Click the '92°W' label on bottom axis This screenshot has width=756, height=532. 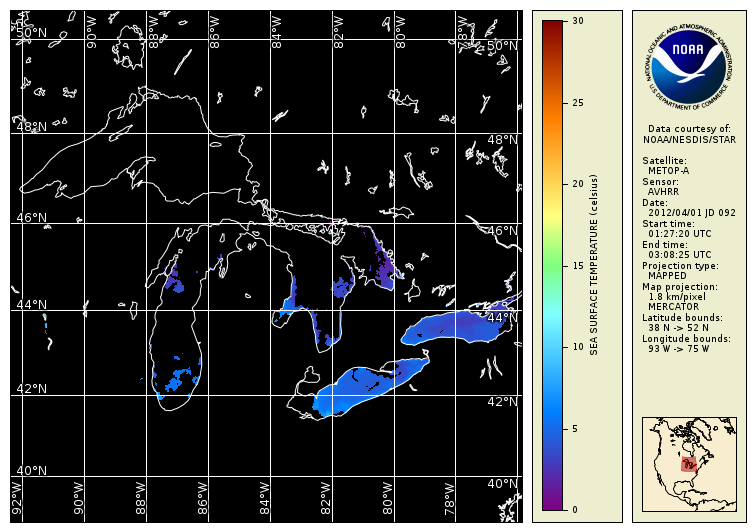tap(17, 498)
